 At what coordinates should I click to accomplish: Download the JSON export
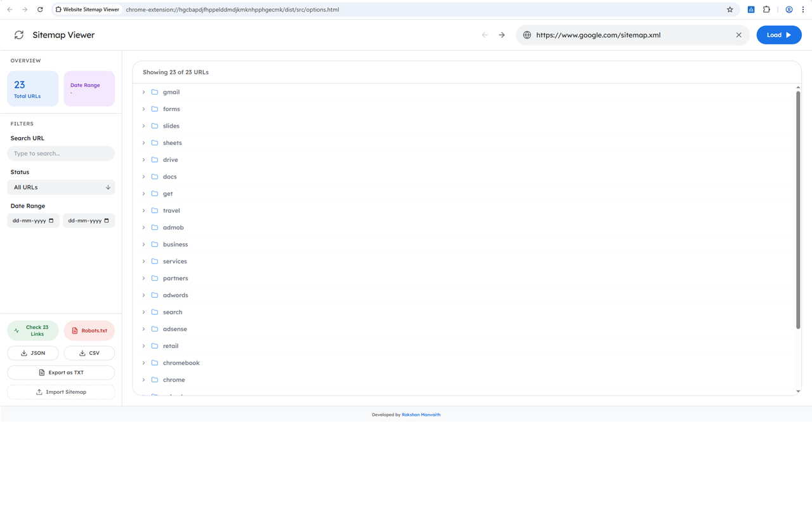33,353
